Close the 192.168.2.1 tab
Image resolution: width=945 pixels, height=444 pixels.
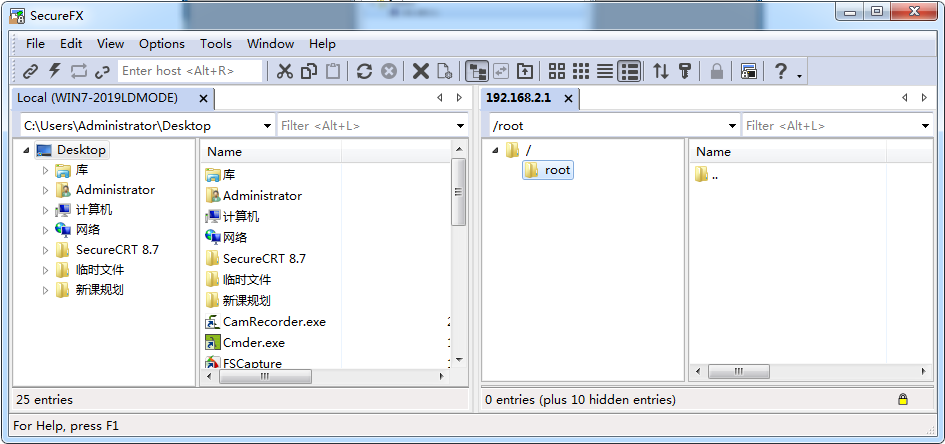568,98
